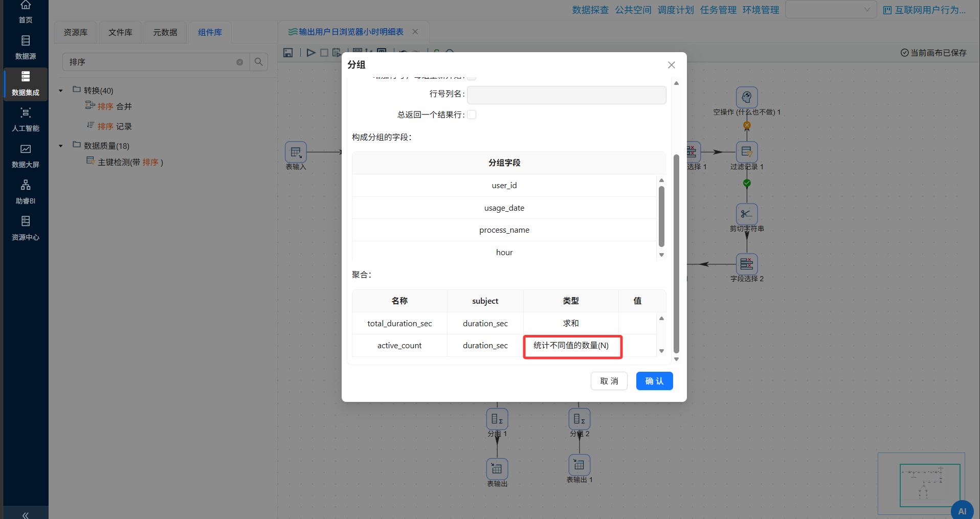Click the 统计不同值的数量(N) type cell
The width and height of the screenshot is (980, 519).
(572, 346)
